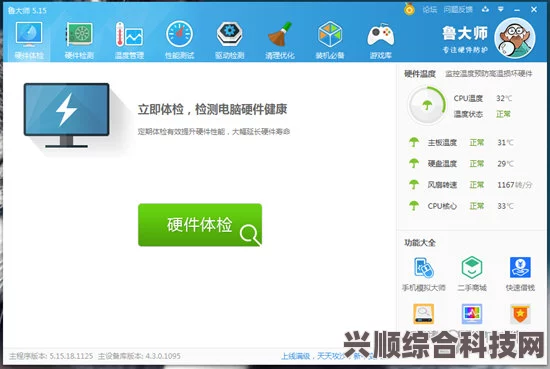
Task: Click the umbrella icon beside CPU核心
Action: [414, 205]
